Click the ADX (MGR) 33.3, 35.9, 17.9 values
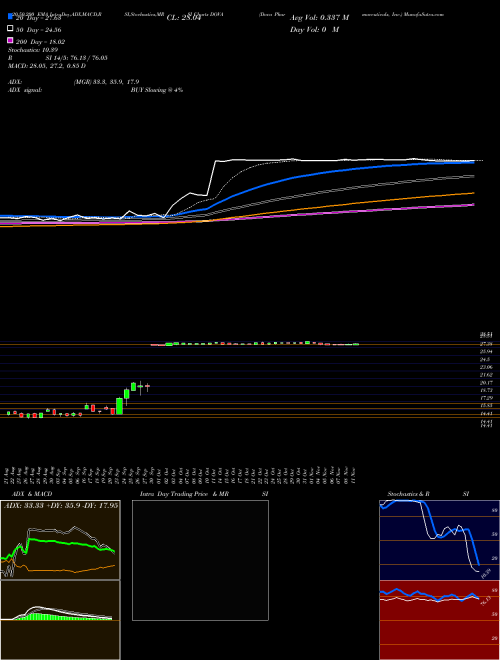This screenshot has width=500, height=660. click(106, 82)
